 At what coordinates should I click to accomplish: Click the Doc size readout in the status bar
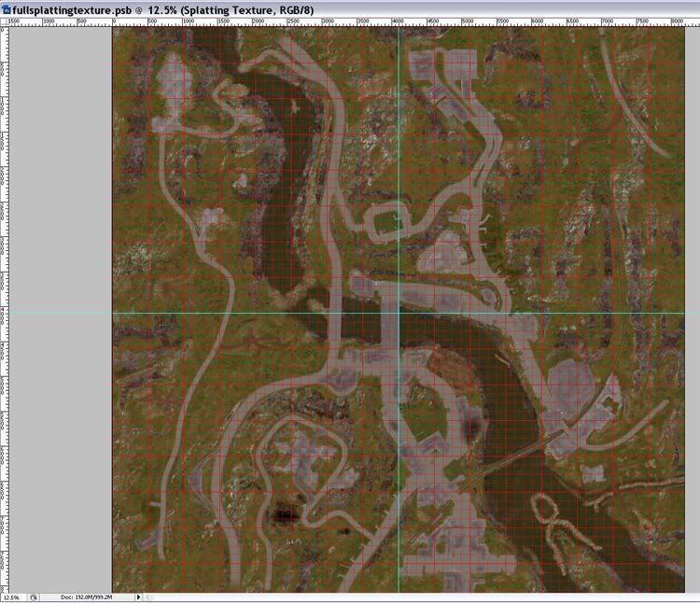[x=87, y=597]
